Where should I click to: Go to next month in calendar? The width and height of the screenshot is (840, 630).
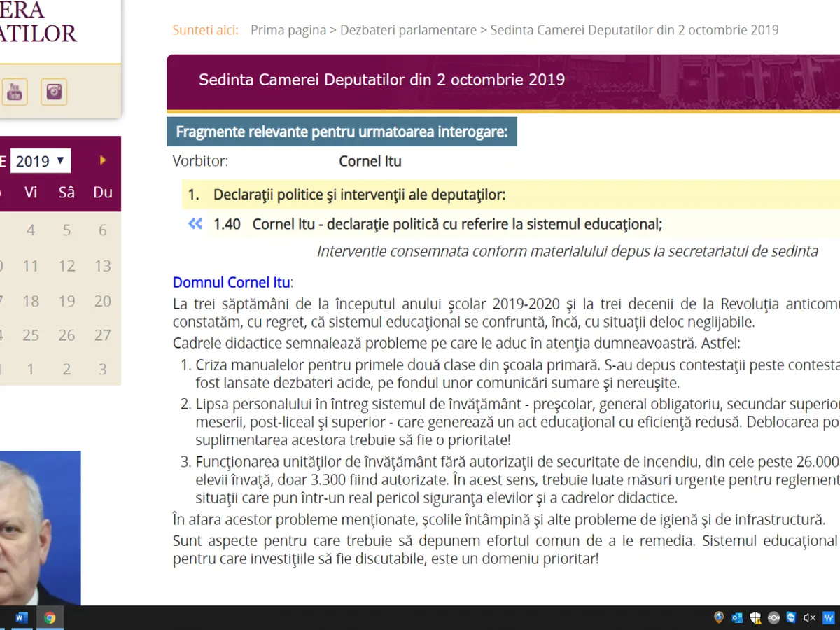click(x=103, y=160)
